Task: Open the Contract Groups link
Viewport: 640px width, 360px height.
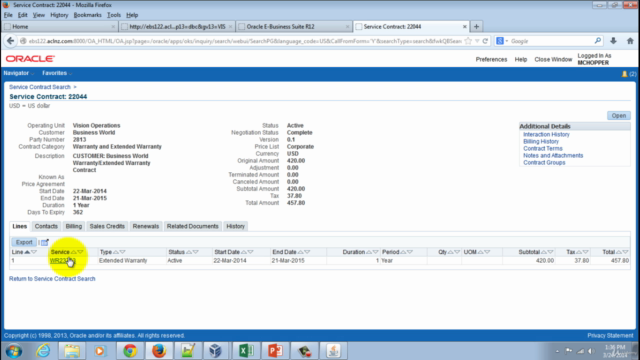Action: tap(544, 163)
